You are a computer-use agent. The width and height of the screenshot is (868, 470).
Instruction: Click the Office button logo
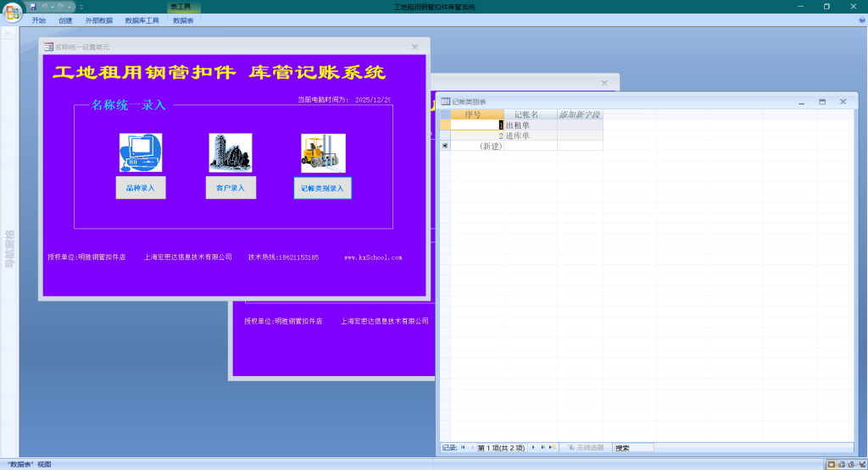pyautogui.click(x=13, y=12)
